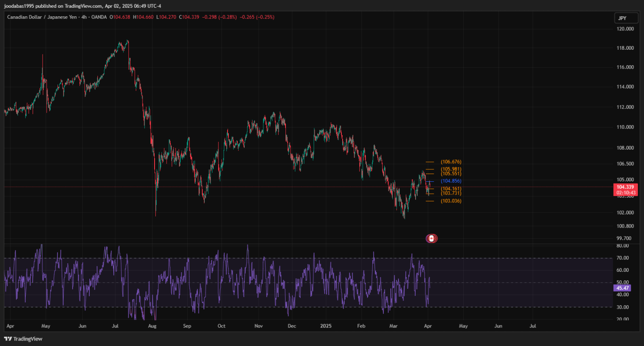Select the lowest 103.036 support level label
This screenshot has width=644, height=346.
(x=451, y=201)
